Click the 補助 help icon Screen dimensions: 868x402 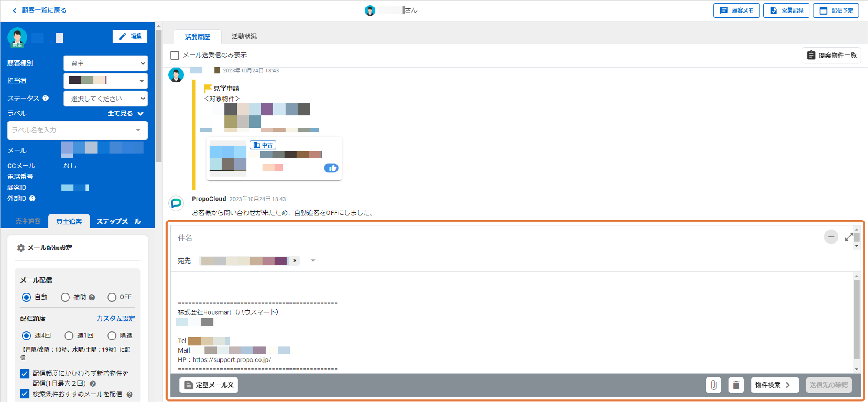tap(92, 297)
